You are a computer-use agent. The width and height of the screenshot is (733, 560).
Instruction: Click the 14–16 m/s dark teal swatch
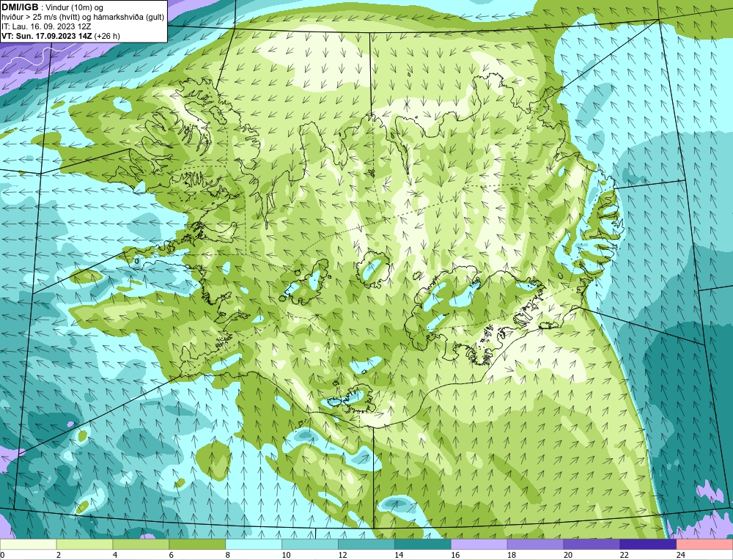[423, 545]
